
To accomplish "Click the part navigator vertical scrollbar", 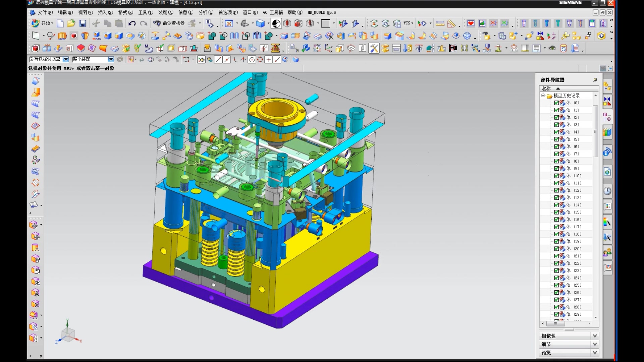I will [595, 131].
